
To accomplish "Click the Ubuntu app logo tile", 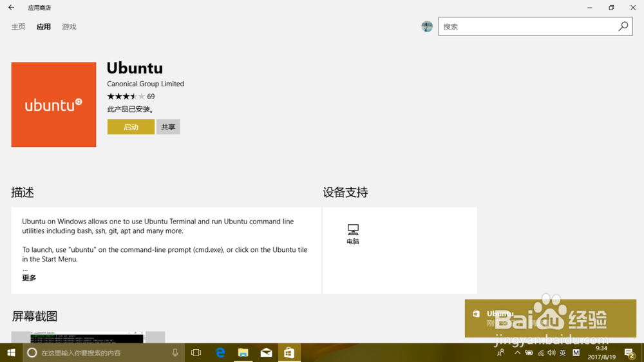I will coord(54,104).
